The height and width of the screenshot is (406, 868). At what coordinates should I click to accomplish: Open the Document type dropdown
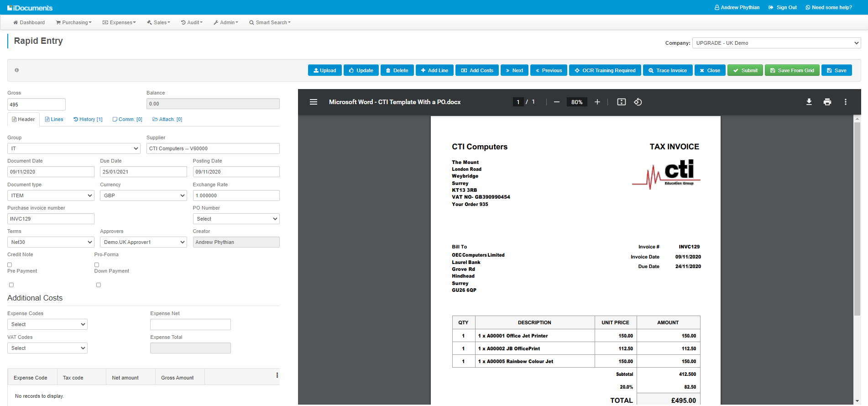tap(51, 195)
